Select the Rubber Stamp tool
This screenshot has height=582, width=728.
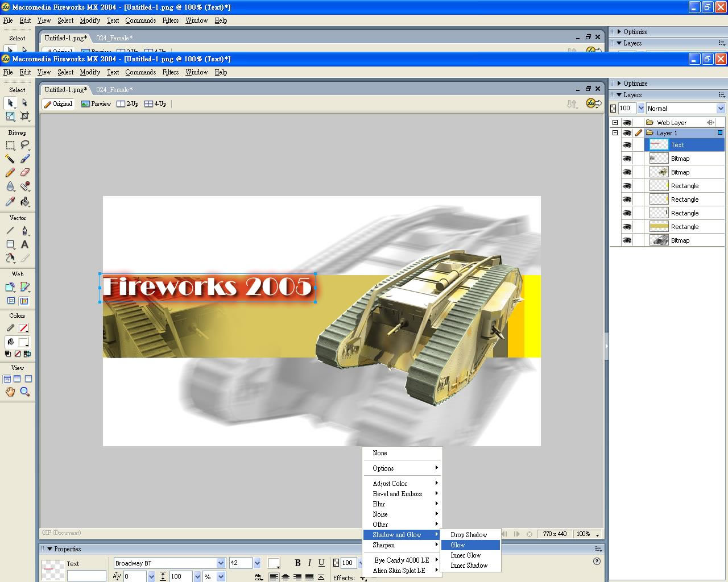[24, 187]
